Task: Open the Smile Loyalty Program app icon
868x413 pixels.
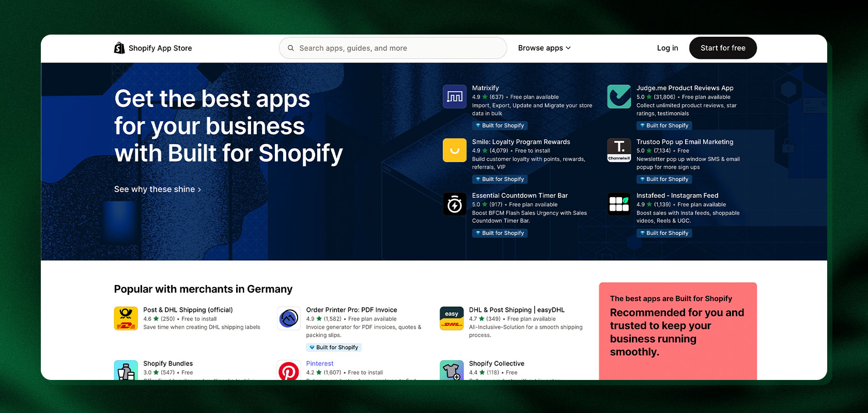Action: (455, 150)
